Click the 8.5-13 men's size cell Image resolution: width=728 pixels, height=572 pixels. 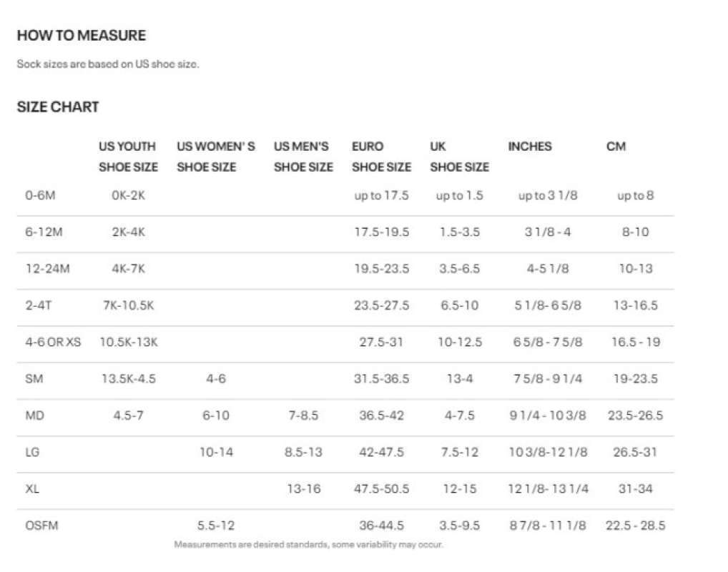pyautogui.click(x=303, y=452)
